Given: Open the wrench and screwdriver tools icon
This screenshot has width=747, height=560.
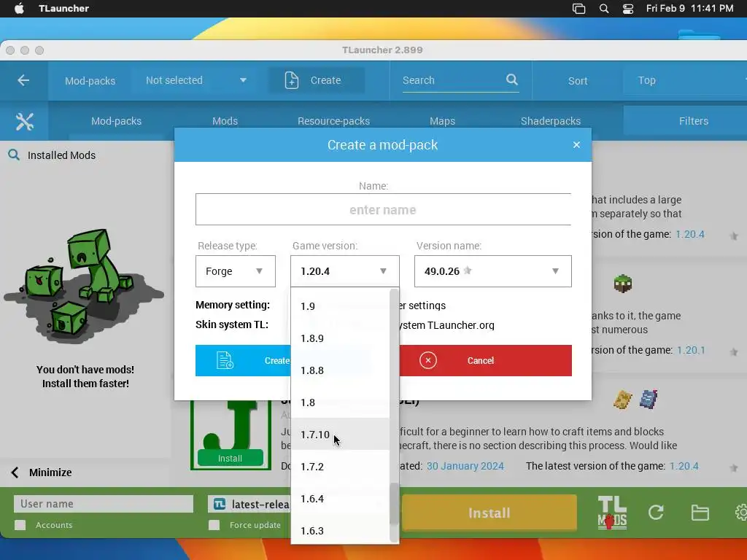Looking at the screenshot, I should tap(24, 122).
